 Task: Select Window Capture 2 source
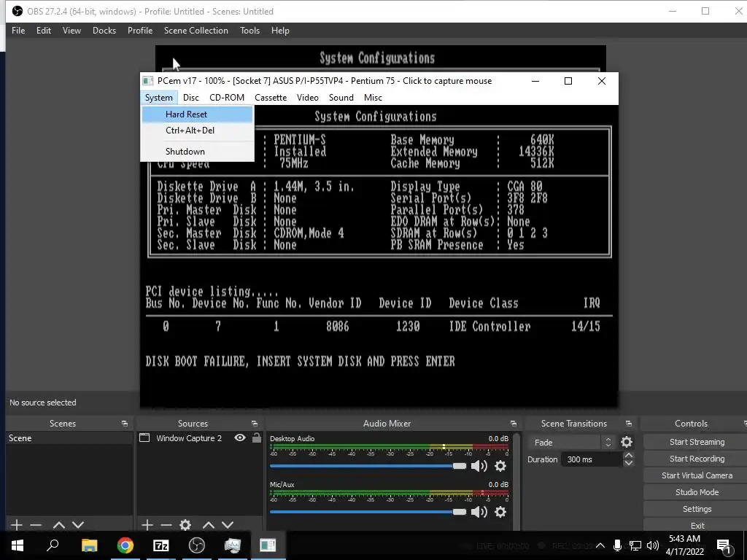pyautogui.click(x=189, y=438)
